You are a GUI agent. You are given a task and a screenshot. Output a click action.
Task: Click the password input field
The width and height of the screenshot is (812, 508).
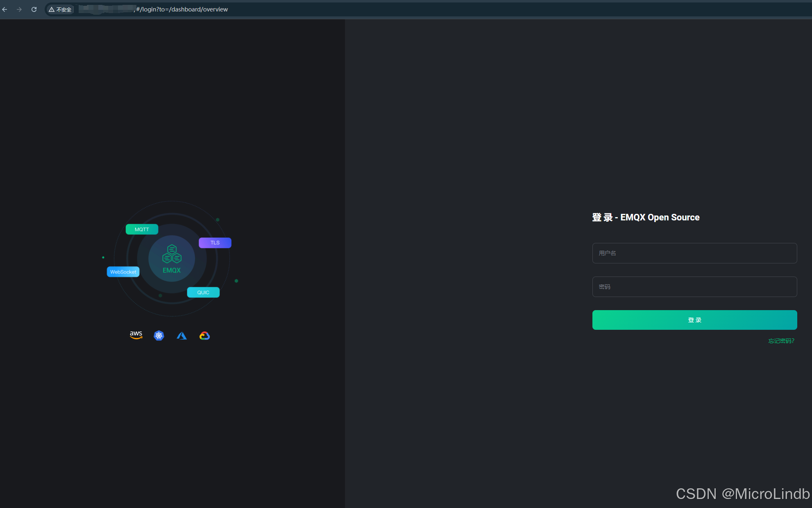tap(694, 287)
